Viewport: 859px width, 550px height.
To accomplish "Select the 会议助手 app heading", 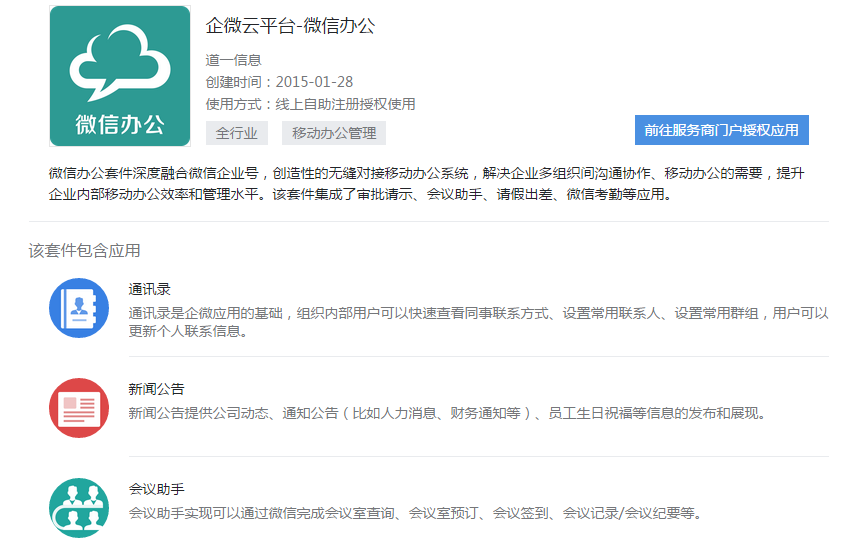I will [157, 489].
